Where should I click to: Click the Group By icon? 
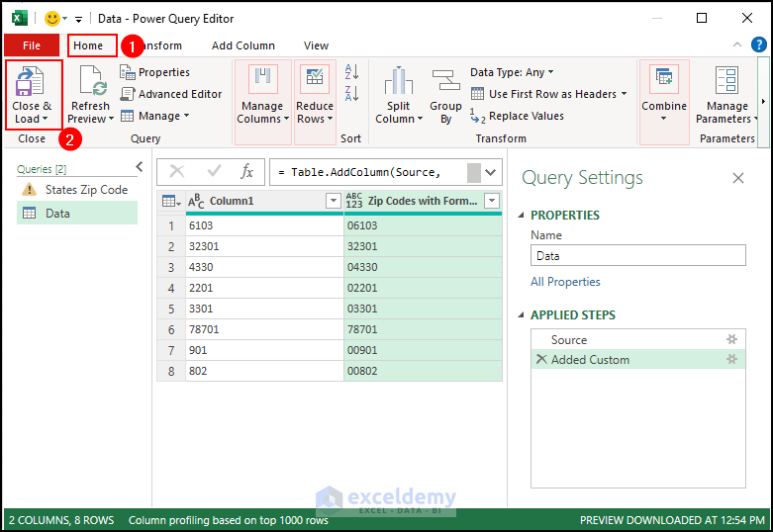[x=445, y=80]
